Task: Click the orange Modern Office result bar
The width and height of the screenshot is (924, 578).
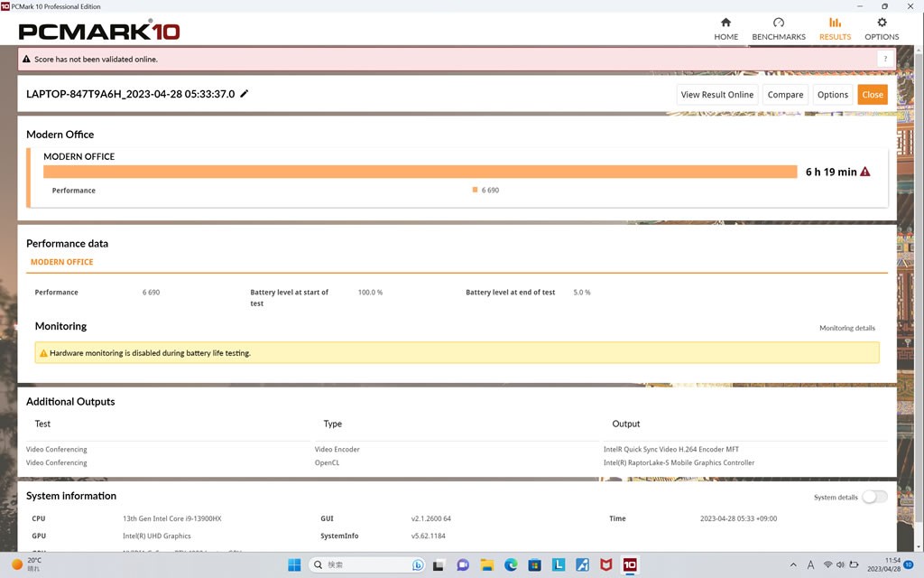Action: click(420, 172)
